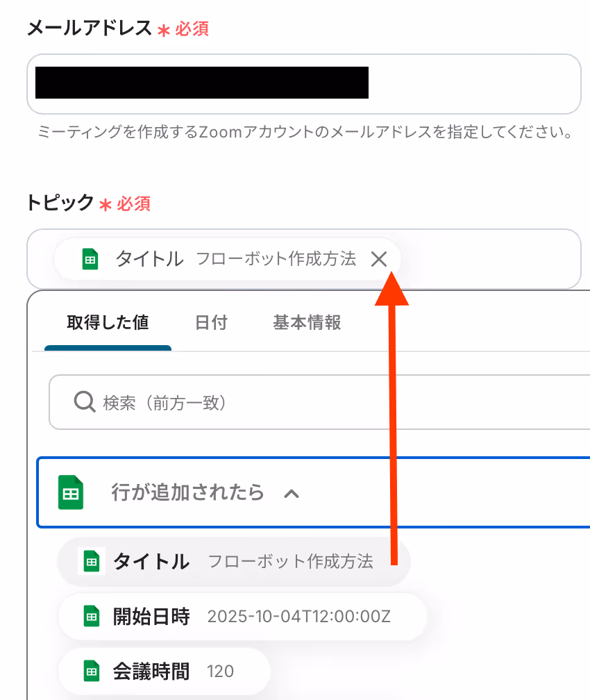
Task: Click the タイトル chip inside the トピック field
Action: point(227,259)
